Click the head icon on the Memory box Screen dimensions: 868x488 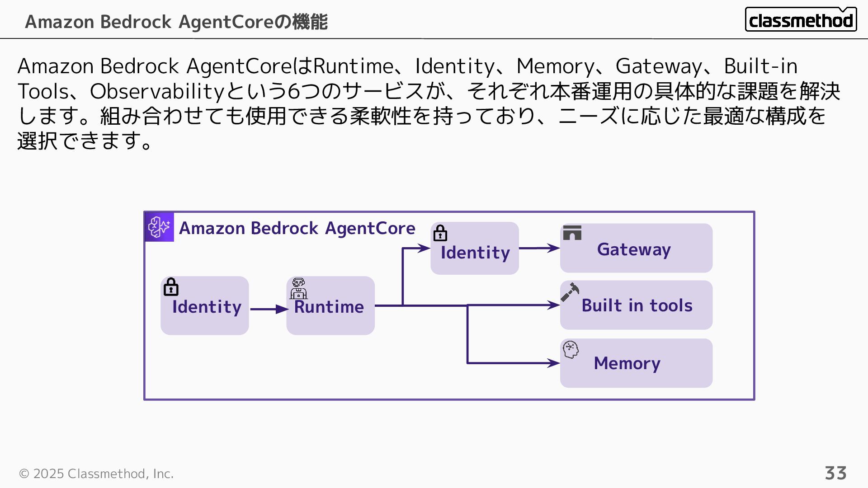point(571,349)
